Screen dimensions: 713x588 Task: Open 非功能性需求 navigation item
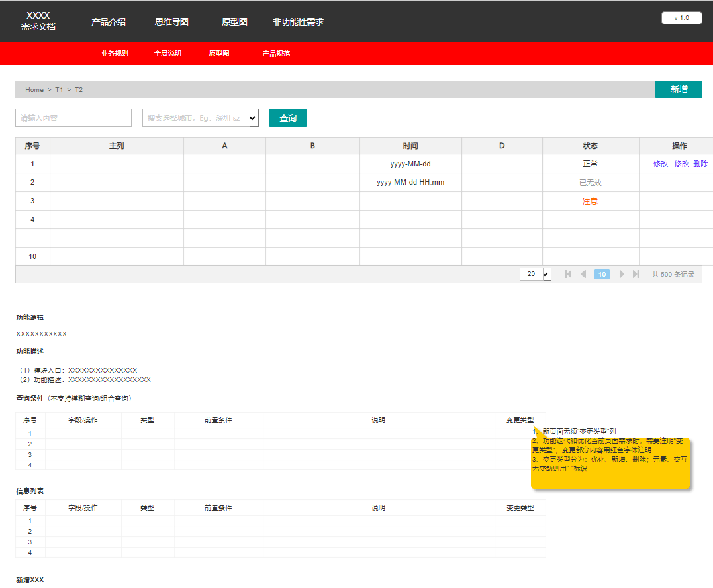(x=298, y=22)
